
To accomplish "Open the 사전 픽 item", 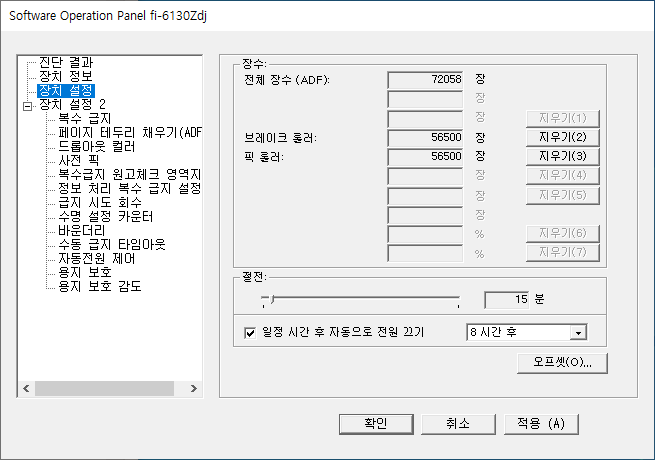I will pyautogui.click(x=79, y=160).
